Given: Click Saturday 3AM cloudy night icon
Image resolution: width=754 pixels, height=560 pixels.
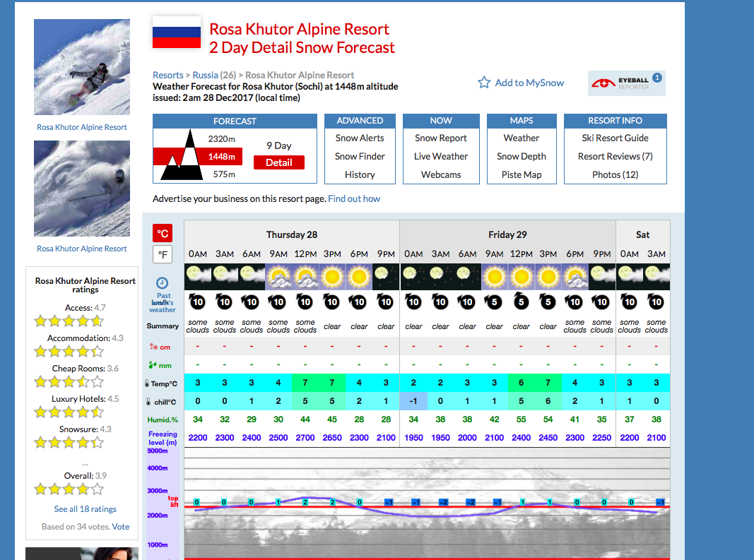Looking at the screenshot, I should pyautogui.click(x=656, y=276).
